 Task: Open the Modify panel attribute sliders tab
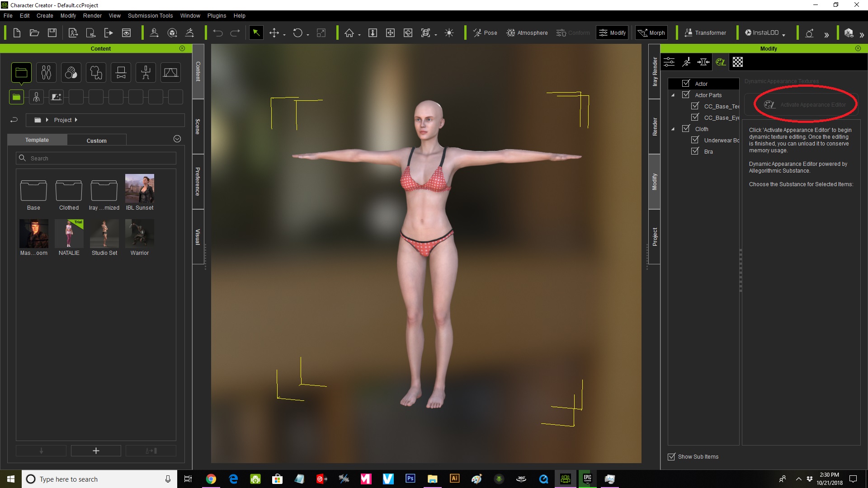click(669, 62)
